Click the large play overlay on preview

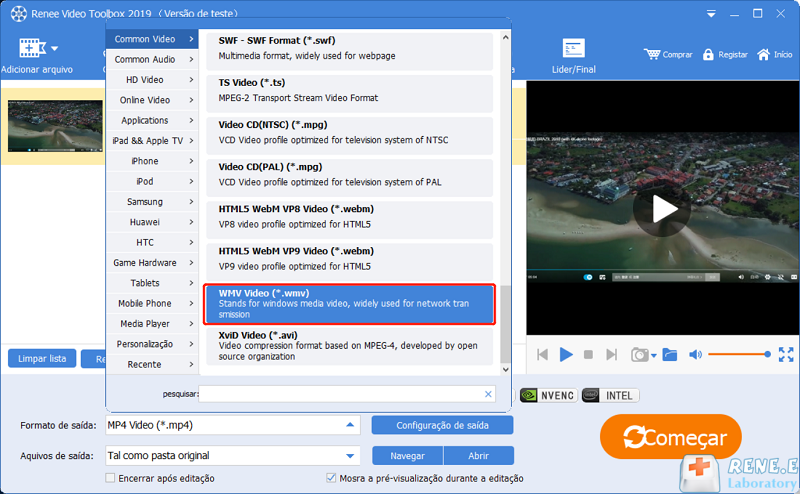coord(662,209)
